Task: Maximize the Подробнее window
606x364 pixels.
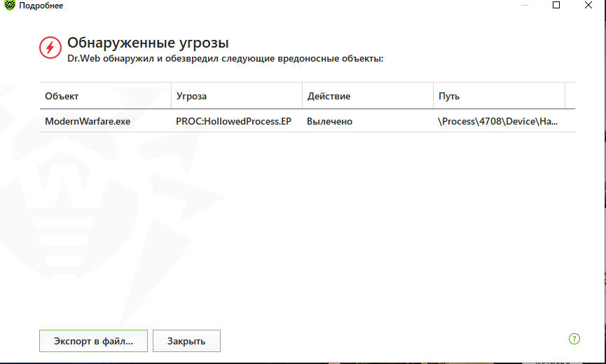Action: click(556, 5)
